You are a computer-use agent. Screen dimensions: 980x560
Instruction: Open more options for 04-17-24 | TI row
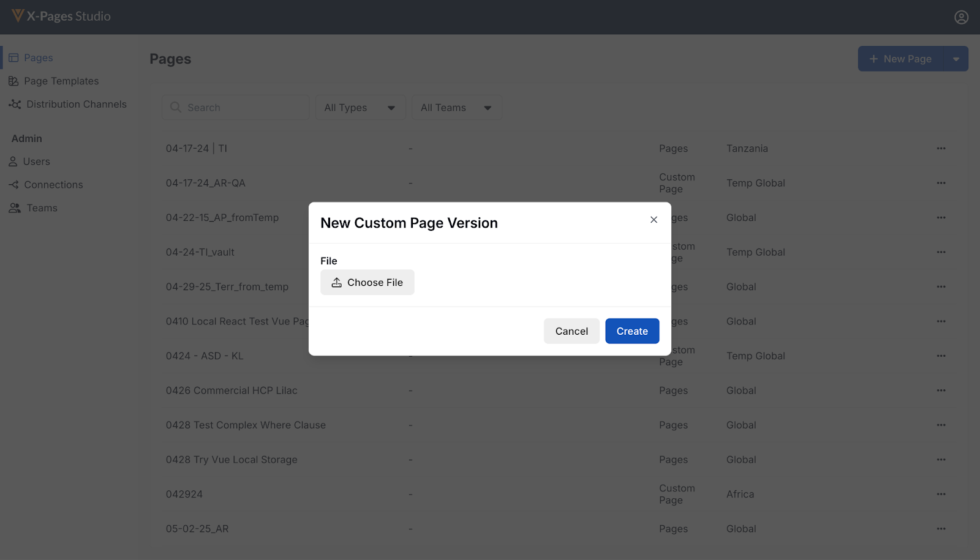click(941, 148)
